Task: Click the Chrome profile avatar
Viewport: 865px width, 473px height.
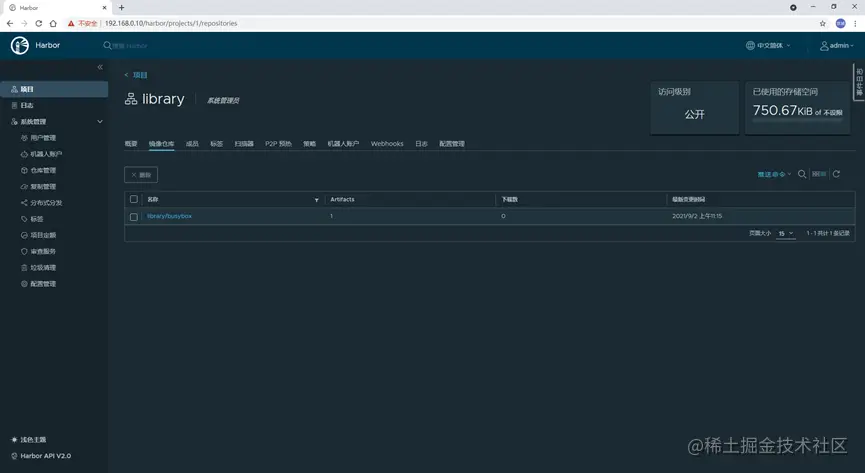Action: (x=841, y=23)
